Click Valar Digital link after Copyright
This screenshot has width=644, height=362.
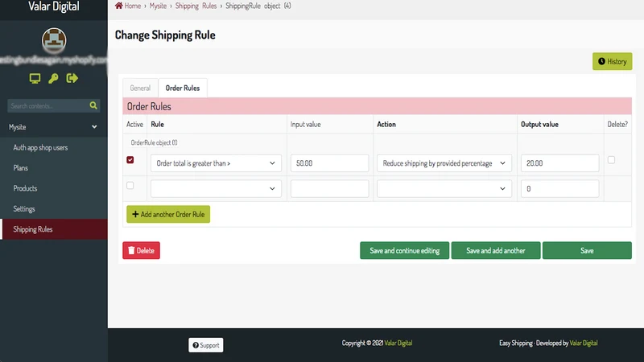click(x=398, y=343)
